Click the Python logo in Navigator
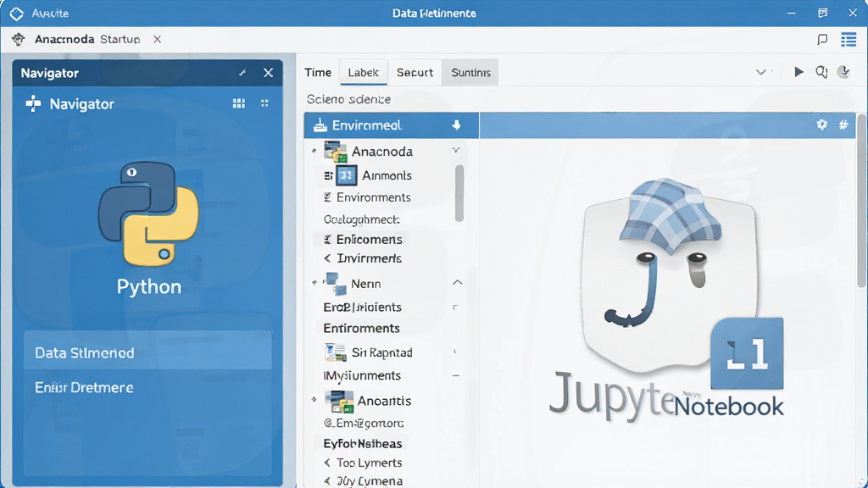The height and width of the screenshot is (488, 868). [x=148, y=214]
